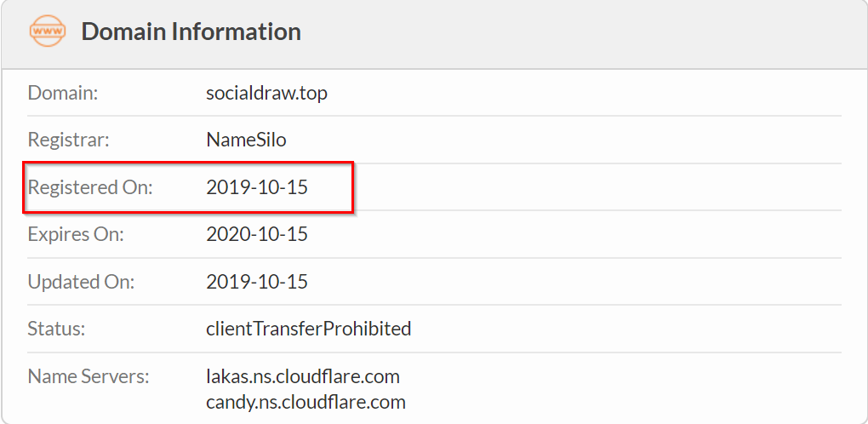Select the socialdraw.top domain value

[x=267, y=93]
